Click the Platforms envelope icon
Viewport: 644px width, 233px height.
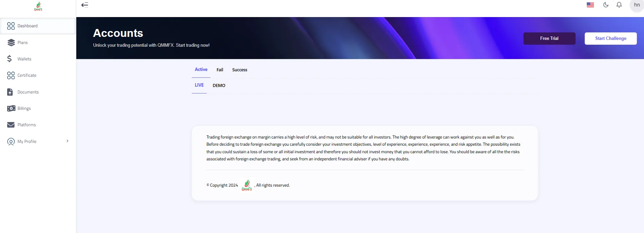click(x=11, y=125)
